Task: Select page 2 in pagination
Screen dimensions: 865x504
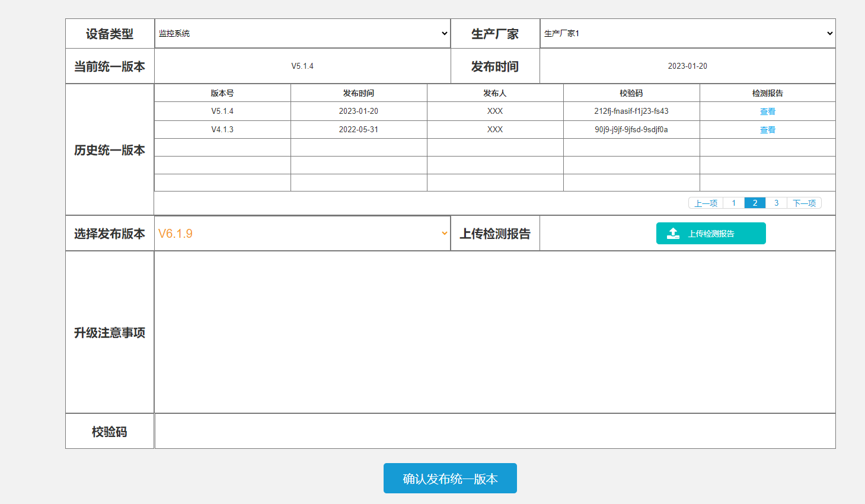Action: point(755,203)
